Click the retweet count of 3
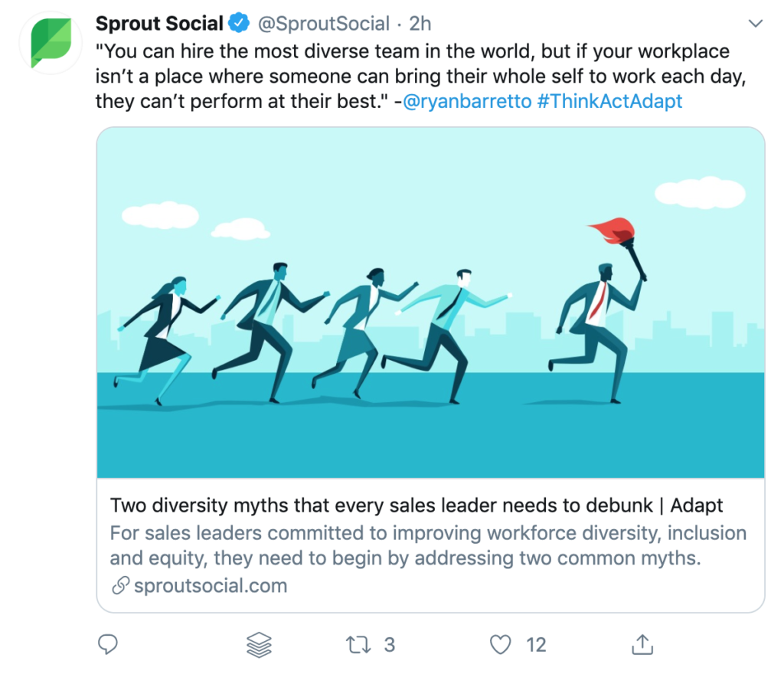 tap(390, 645)
